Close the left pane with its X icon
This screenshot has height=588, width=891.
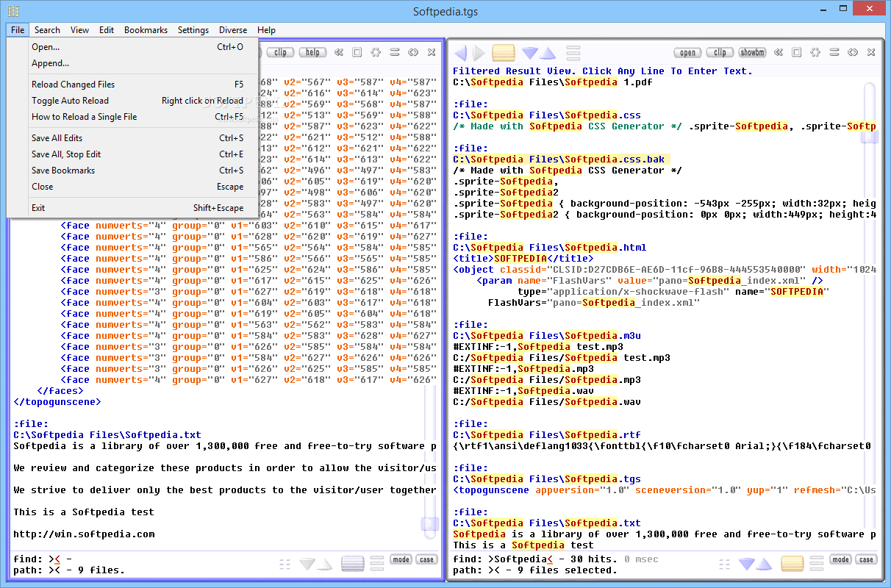pyautogui.click(x=432, y=53)
